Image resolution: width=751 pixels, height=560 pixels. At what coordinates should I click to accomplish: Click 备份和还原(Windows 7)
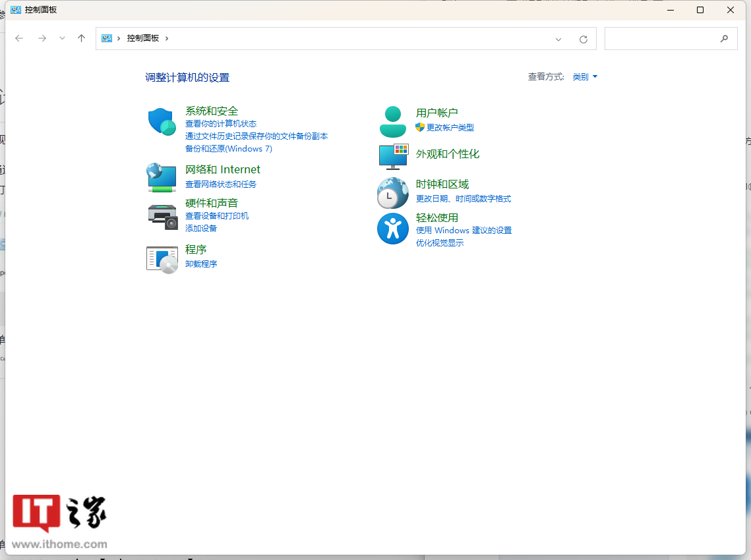point(228,148)
